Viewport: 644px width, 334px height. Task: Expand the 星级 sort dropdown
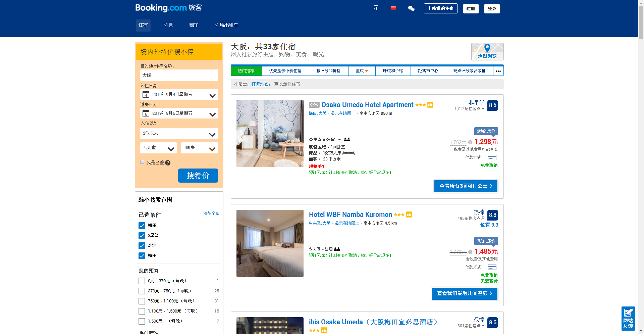point(362,71)
